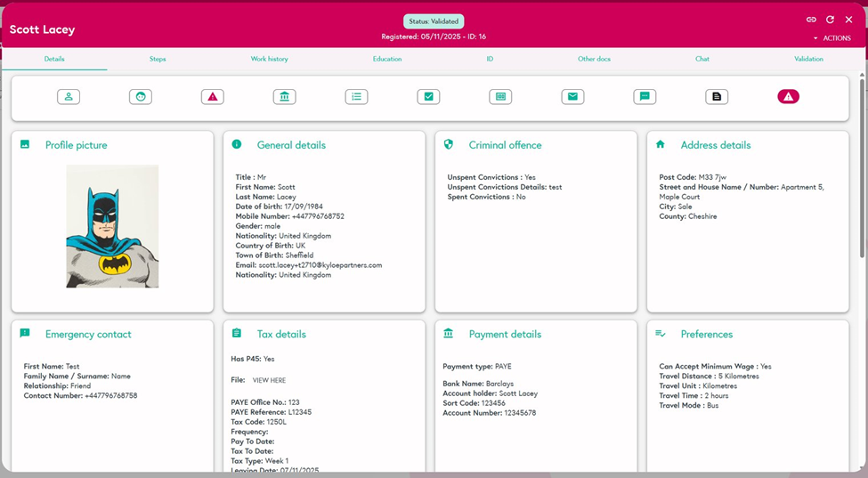Open the Validation tab
This screenshot has width=868, height=478.
click(x=808, y=59)
